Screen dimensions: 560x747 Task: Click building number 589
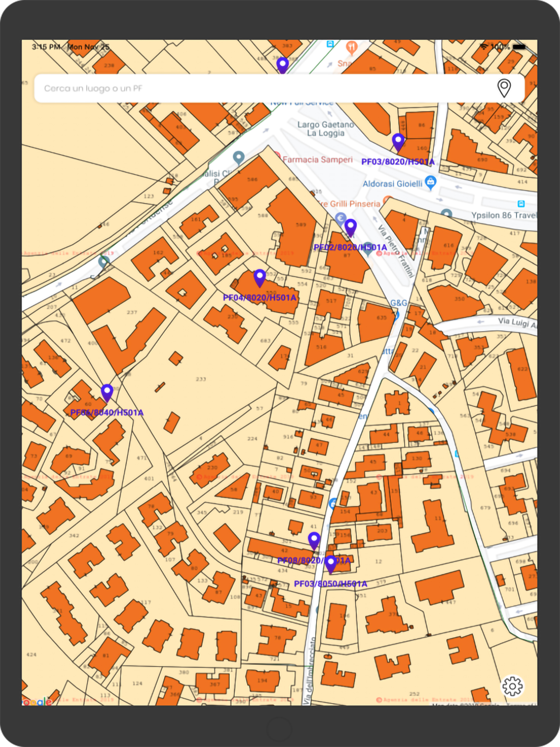301,224
